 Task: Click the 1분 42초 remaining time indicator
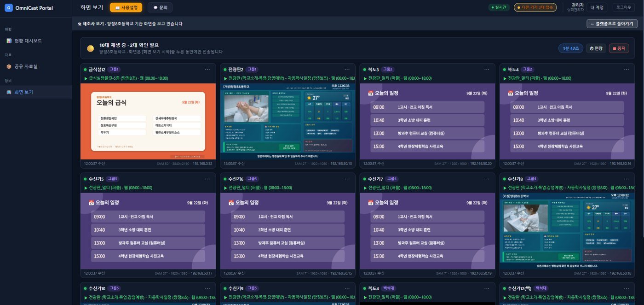[571, 48]
